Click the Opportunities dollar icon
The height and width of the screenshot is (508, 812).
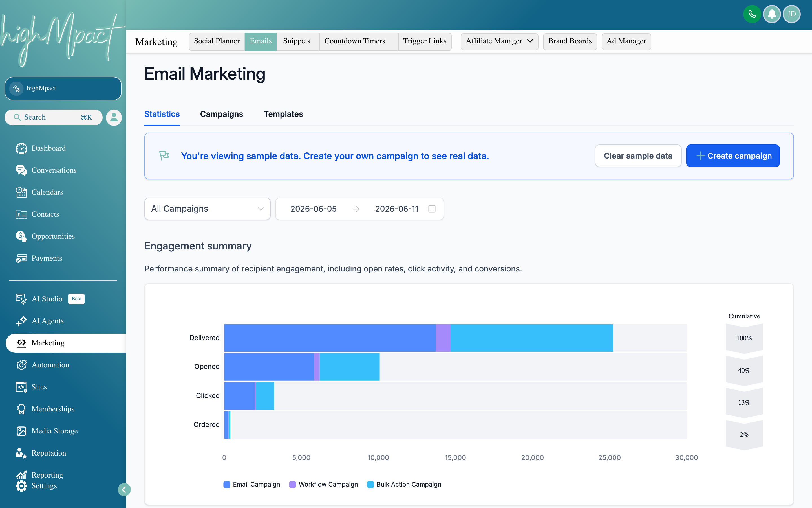(x=21, y=236)
